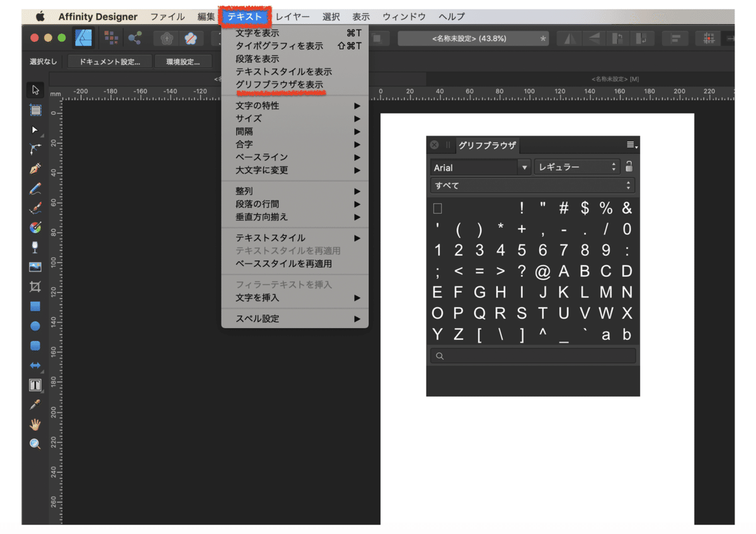Viewport: 756px width, 534px height.
Task: Open the レギュラー font style dropdown
Action: coord(577,167)
